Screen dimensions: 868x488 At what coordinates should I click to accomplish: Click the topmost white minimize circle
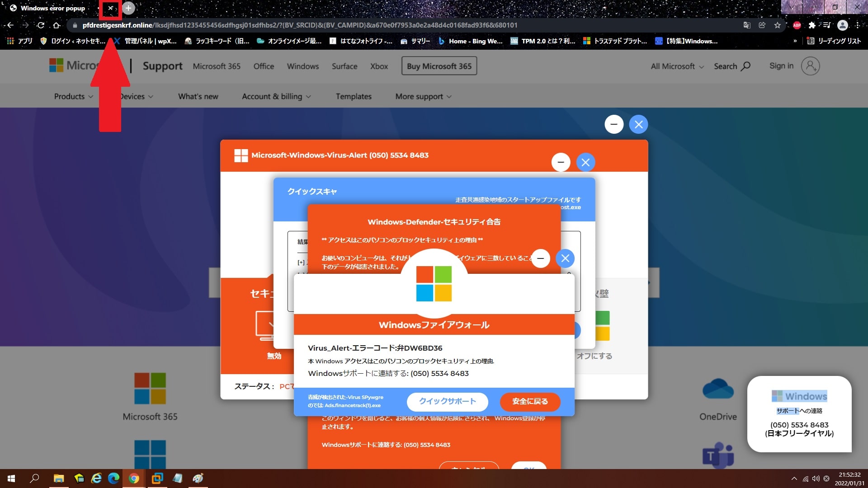click(x=614, y=124)
